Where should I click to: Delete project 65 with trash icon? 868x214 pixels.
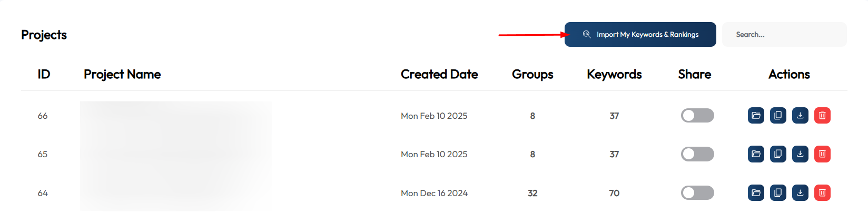(x=822, y=154)
